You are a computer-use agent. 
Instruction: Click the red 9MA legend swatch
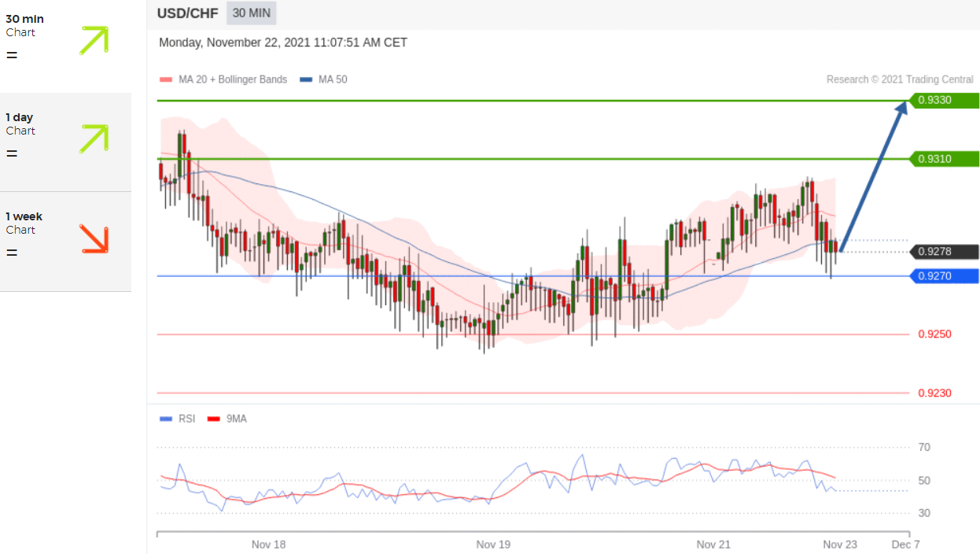[212, 419]
